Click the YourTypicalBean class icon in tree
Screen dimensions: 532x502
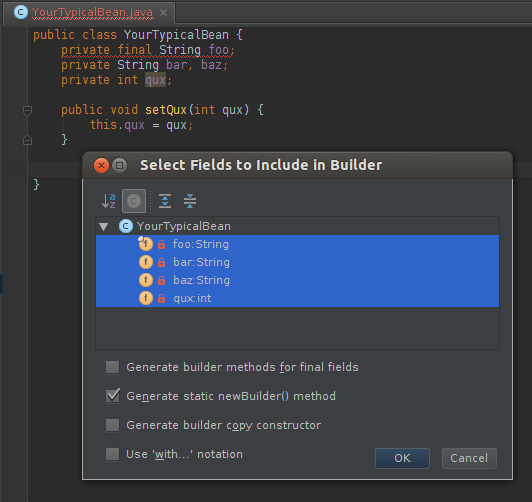pyautogui.click(x=126, y=226)
